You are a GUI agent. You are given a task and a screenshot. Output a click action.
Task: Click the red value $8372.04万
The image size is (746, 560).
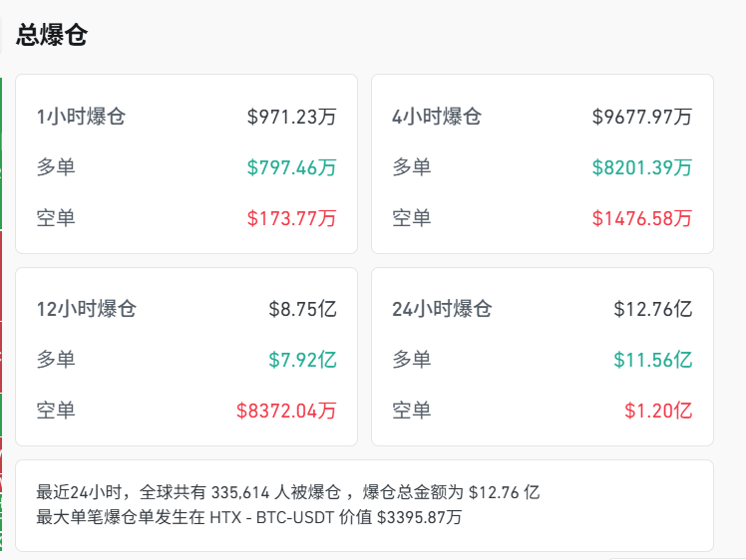click(287, 411)
